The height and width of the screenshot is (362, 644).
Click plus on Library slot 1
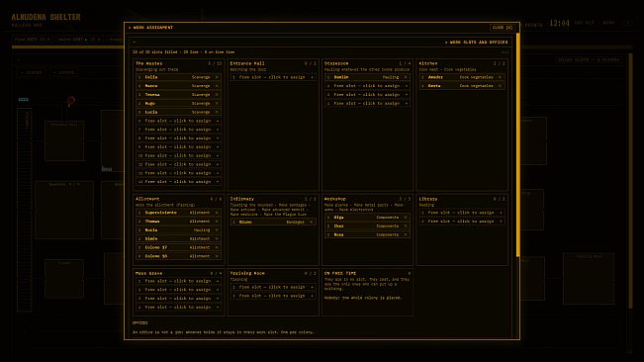(x=501, y=213)
